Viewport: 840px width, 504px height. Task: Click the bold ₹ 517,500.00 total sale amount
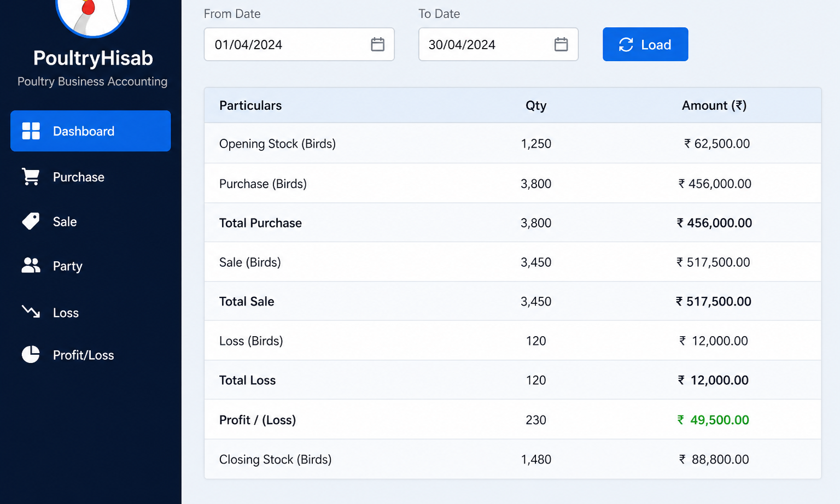pyautogui.click(x=714, y=302)
